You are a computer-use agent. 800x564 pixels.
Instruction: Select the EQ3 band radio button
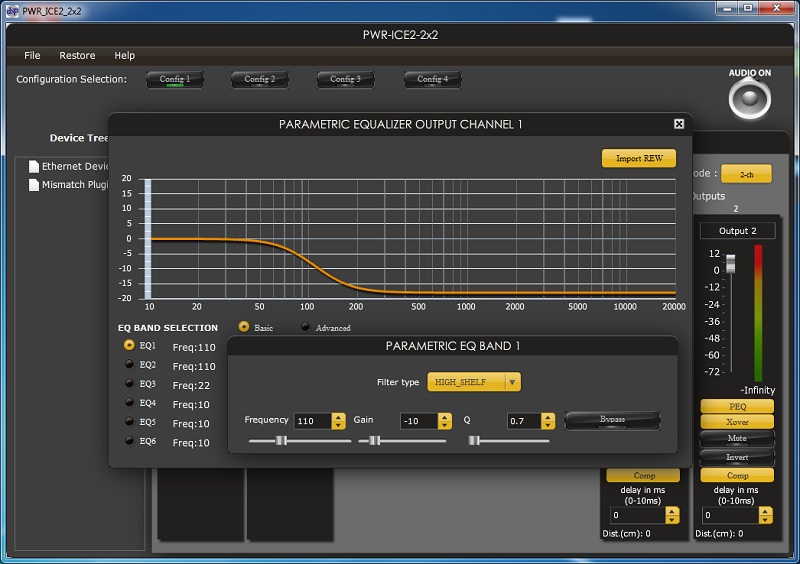tap(129, 383)
